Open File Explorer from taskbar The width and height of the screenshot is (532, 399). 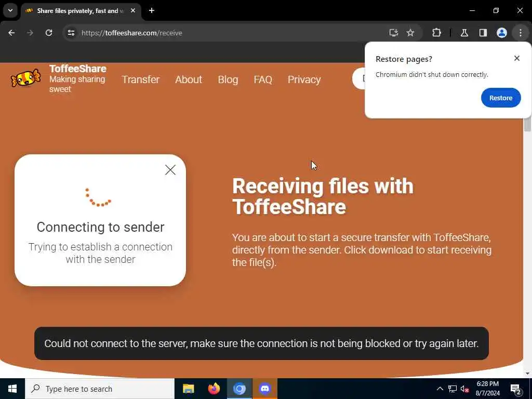click(x=188, y=389)
